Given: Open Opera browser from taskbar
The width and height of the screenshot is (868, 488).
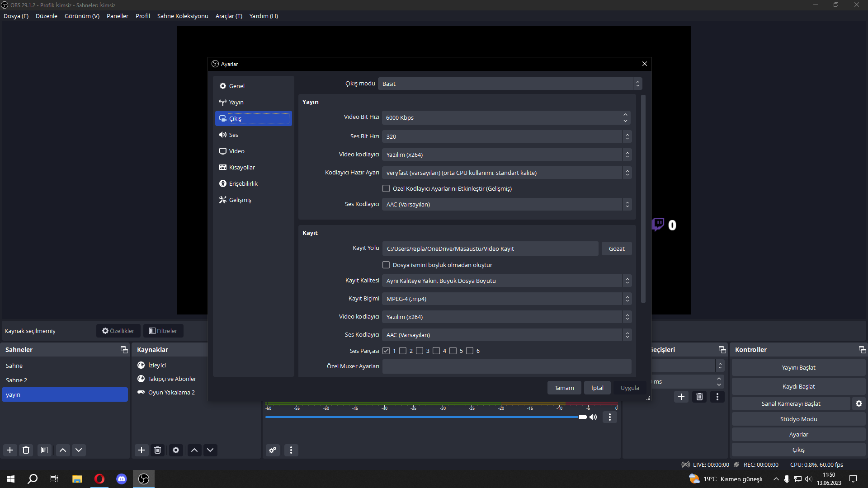Looking at the screenshot, I should pyautogui.click(x=99, y=479).
